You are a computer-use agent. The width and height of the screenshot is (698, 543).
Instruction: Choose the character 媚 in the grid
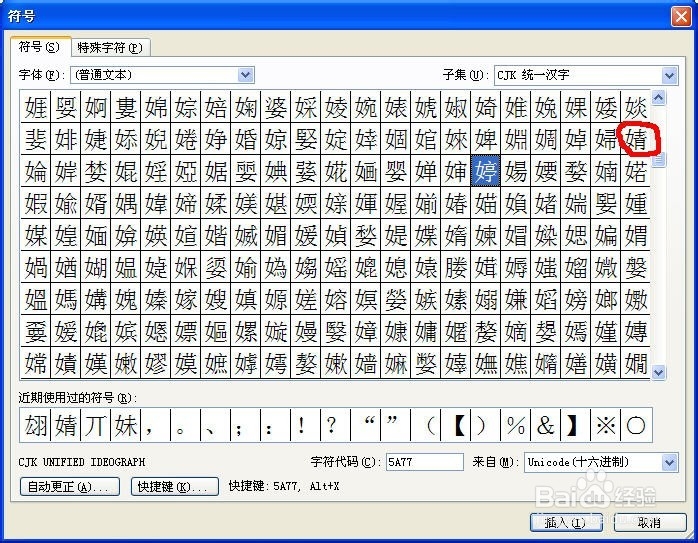coord(276,235)
